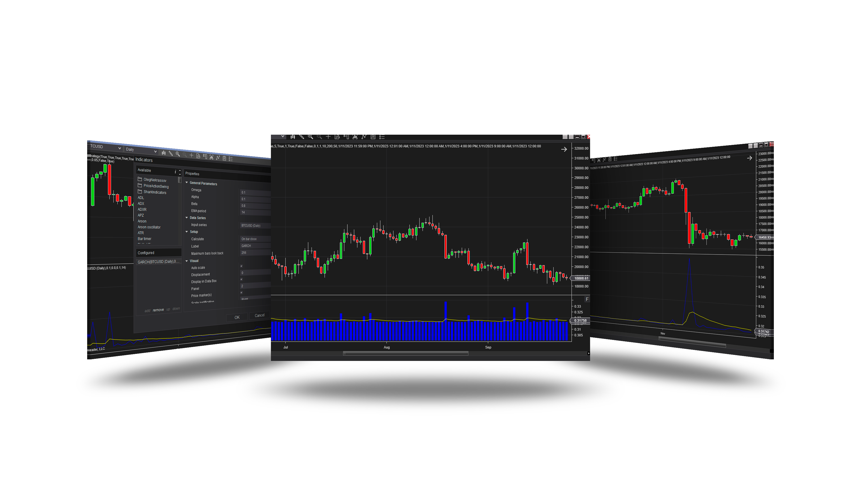This screenshot has height=504, width=861.
Task: Uncheck the Auto scale checkbox
Action: (x=241, y=266)
